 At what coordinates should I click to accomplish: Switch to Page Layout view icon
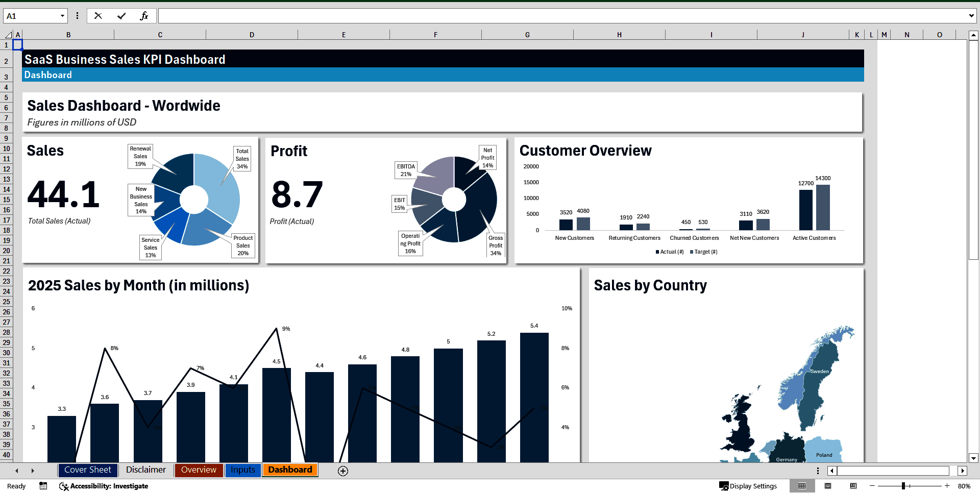[x=827, y=486]
